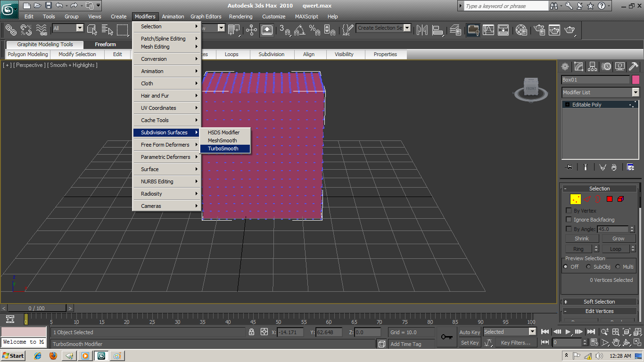Open the Material Editor
Viewport: 644px width, 362px height.
point(521,30)
